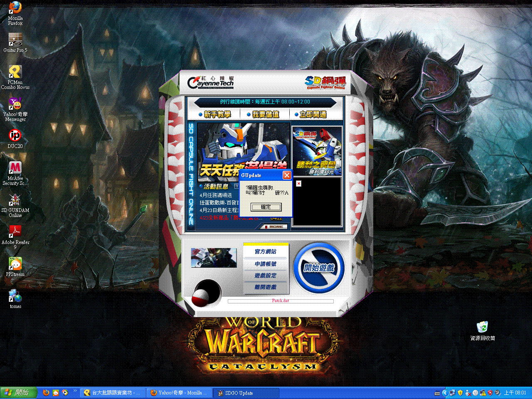Open the Adobe Reader 9 desktop shortcut
The height and width of the screenshot is (399, 532).
click(15, 237)
